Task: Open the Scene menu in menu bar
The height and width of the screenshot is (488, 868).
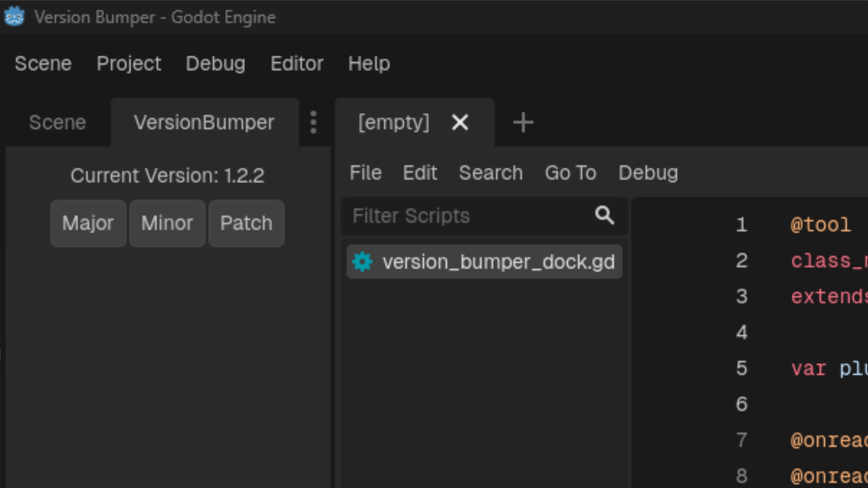Action: click(43, 64)
